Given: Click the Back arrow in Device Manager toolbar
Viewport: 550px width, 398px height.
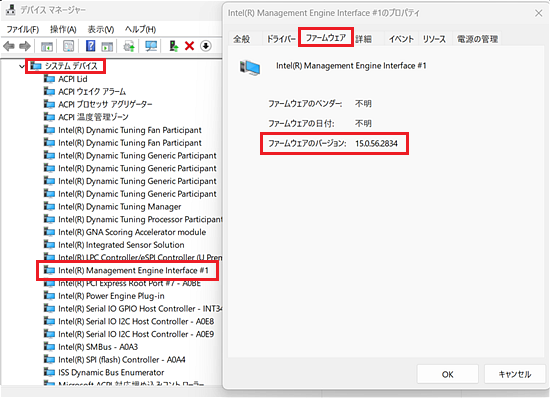Looking at the screenshot, I should click(x=9, y=46).
